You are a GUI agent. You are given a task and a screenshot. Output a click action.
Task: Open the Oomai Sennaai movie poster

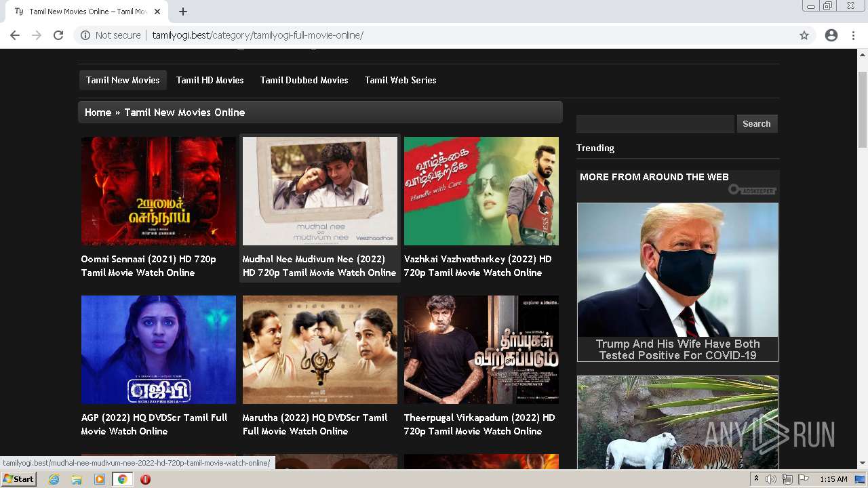(159, 191)
